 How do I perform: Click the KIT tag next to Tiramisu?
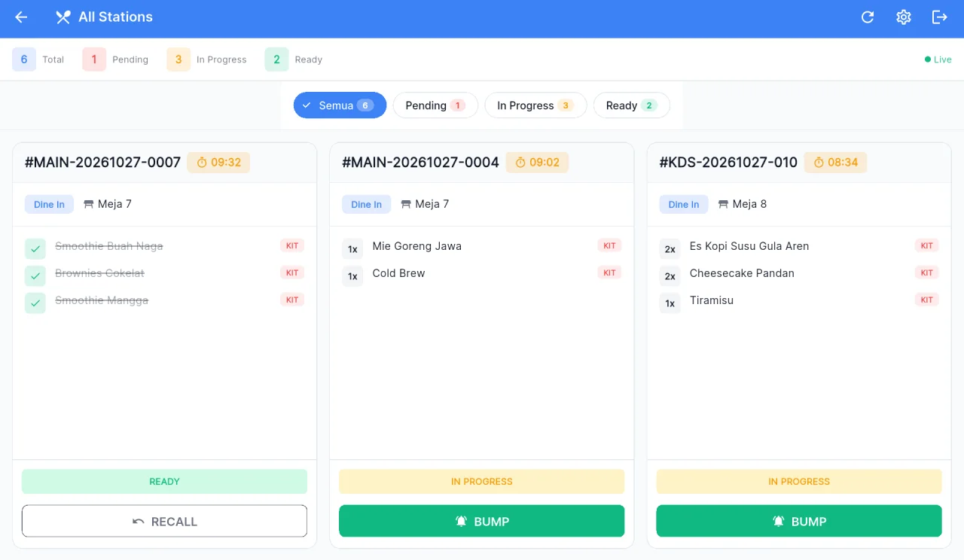coord(927,300)
